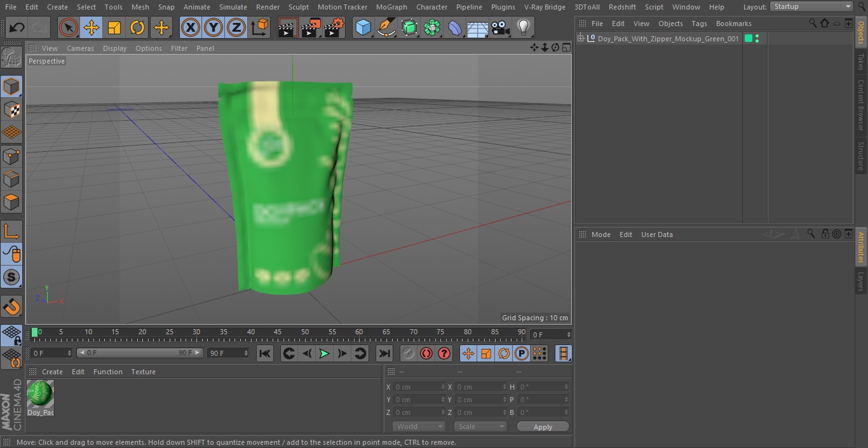Play the animation forward
Viewport: 868px width, 448px height.
pos(324,353)
